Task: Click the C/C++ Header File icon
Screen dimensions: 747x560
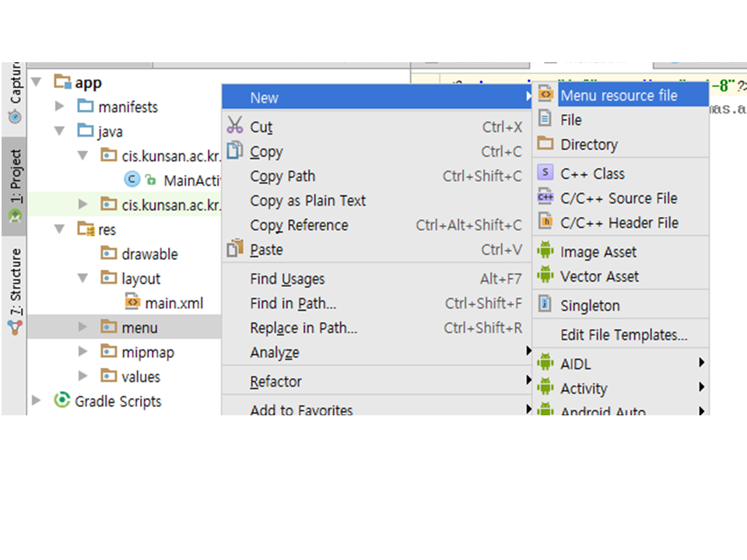Action: [x=545, y=222]
